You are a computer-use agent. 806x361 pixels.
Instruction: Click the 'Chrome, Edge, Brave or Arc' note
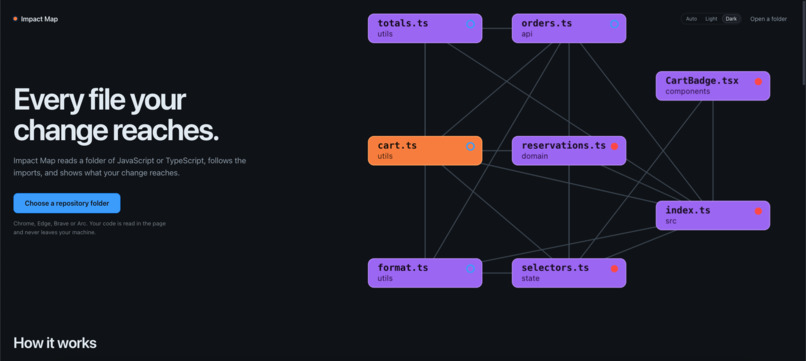[x=89, y=228]
